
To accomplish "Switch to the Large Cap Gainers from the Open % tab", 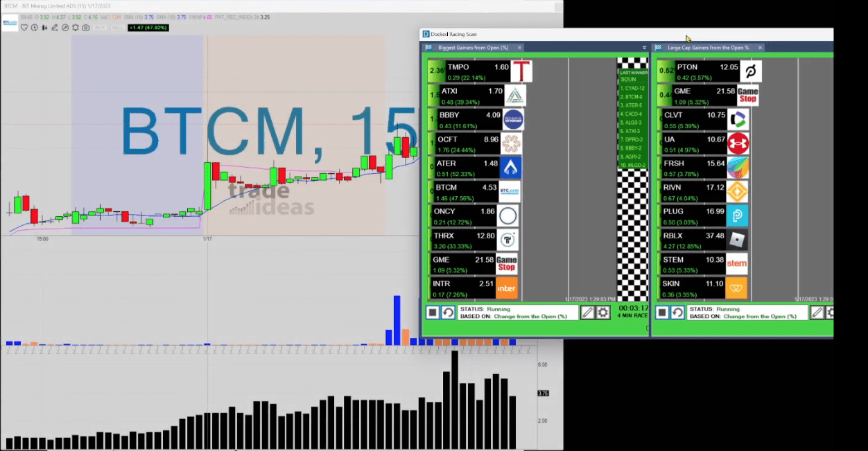I will 708,48.
